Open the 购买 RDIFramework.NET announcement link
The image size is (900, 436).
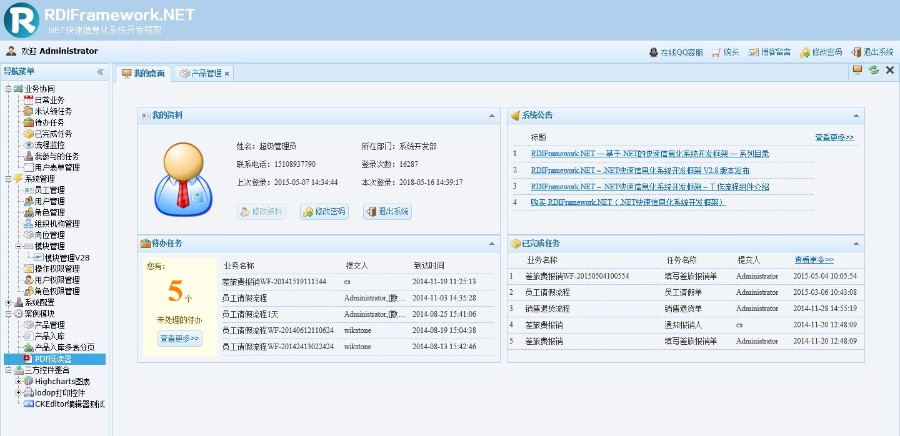pos(629,203)
